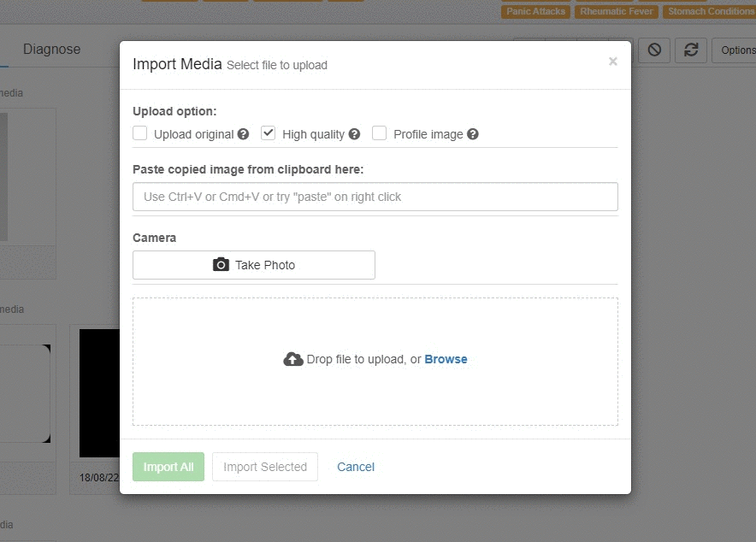Switch to the Diagnose tab behind dialog

[x=51, y=49]
